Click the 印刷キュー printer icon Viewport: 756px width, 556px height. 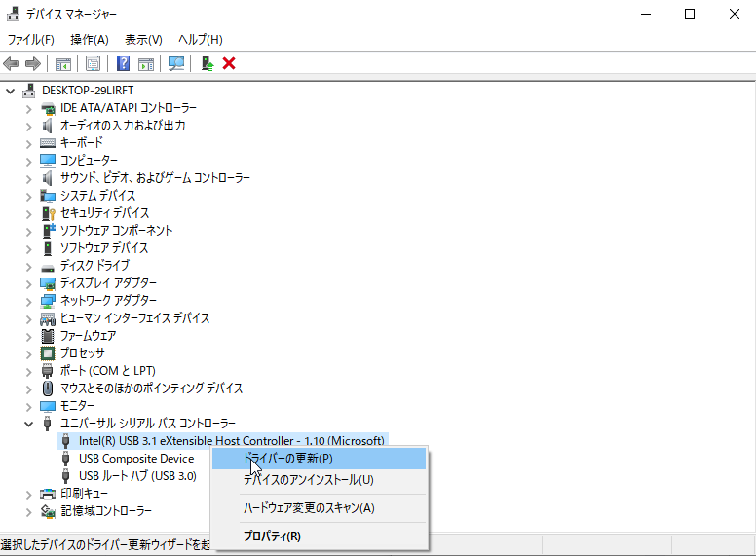click(x=48, y=494)
